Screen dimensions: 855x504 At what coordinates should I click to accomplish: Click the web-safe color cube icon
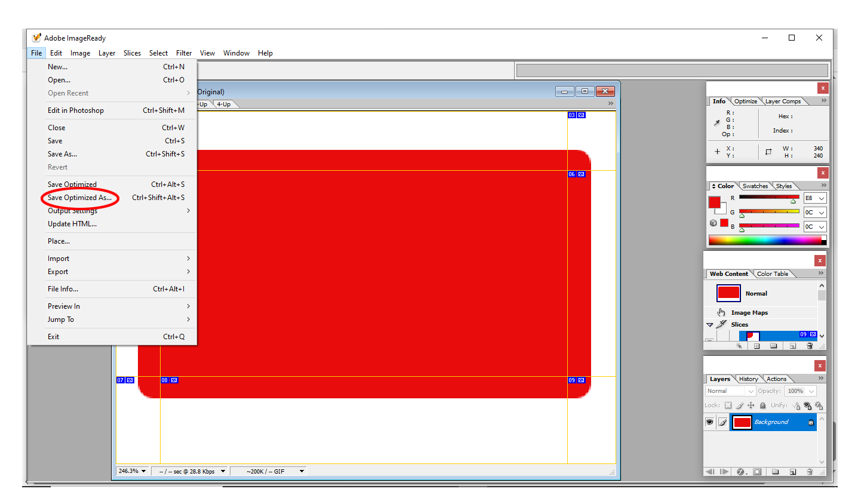713,223
